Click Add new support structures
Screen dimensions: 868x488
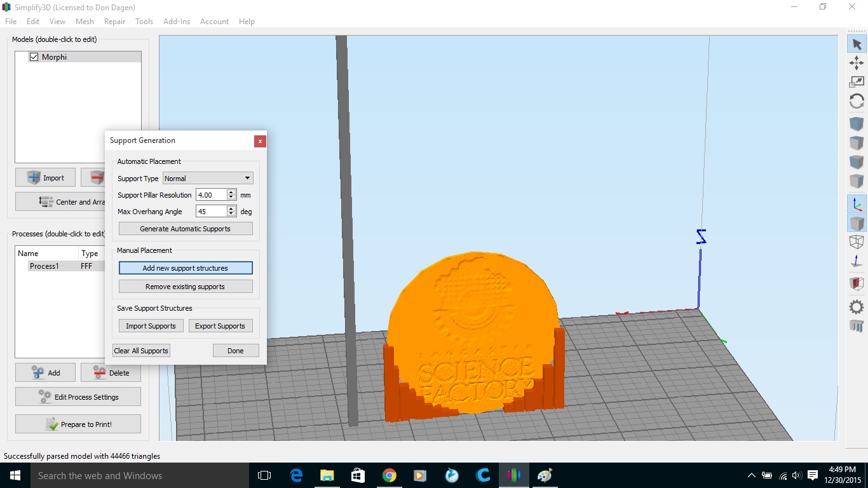click(186, 268)
